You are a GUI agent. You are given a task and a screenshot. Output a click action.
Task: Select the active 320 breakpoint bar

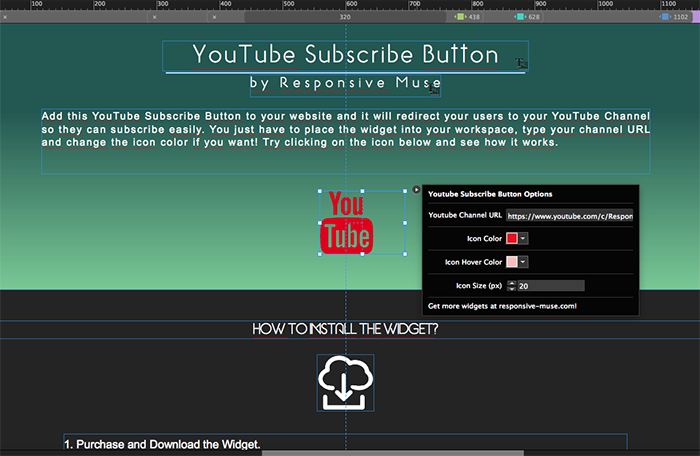[x=345, y=17]
